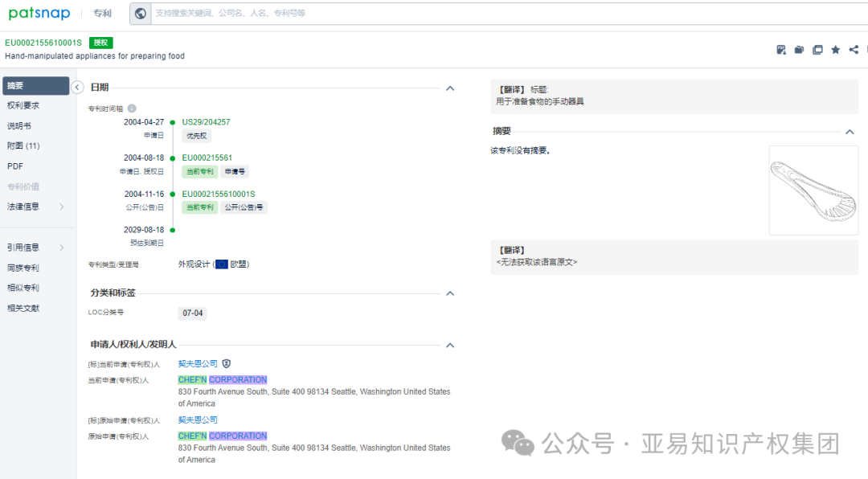
Task: Click the copy/window icon in header
Action: (817, 50)
